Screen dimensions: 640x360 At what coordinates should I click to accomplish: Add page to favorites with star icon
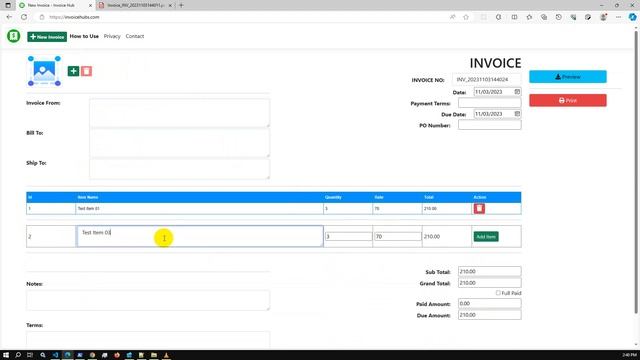tap(466, 17)
